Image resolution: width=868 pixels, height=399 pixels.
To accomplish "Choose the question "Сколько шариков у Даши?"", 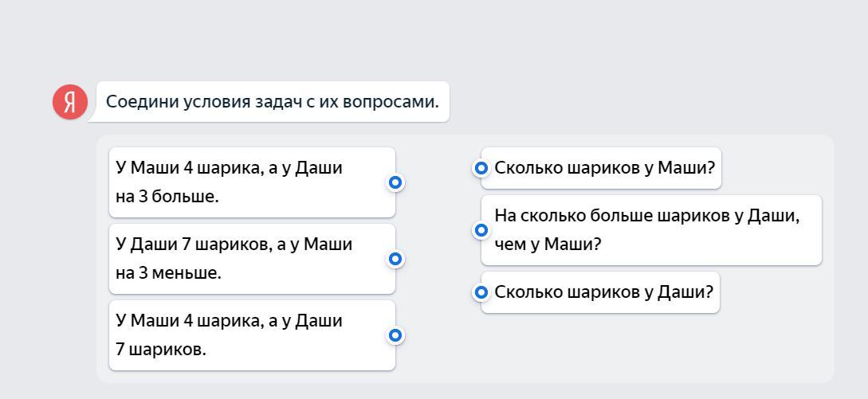I will (x=603, y=292).
